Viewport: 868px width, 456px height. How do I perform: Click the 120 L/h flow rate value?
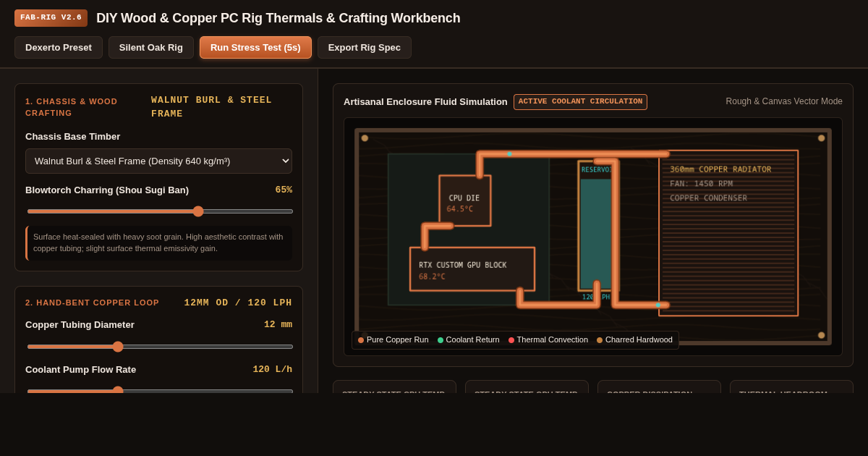pos(272,369)
